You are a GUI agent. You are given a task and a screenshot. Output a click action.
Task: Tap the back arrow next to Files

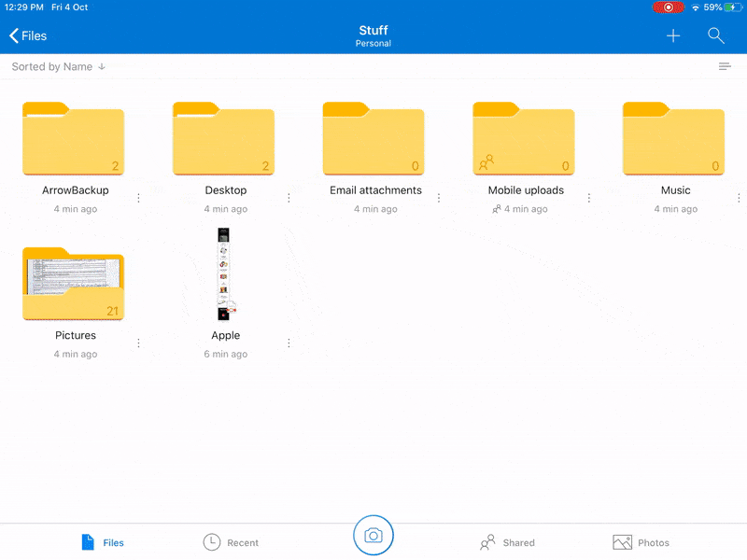(11, 35)
